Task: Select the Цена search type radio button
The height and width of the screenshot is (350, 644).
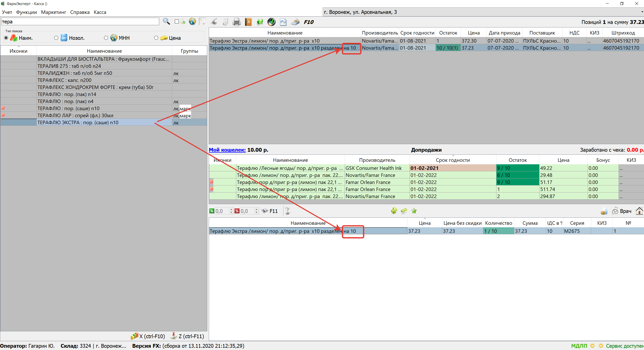Action: pos(156,38)
